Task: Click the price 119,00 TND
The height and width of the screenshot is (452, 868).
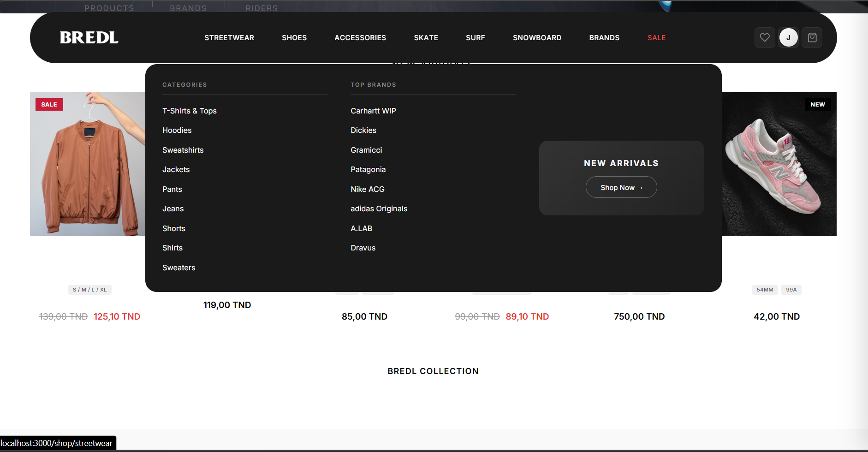Action: pos(227,305)
